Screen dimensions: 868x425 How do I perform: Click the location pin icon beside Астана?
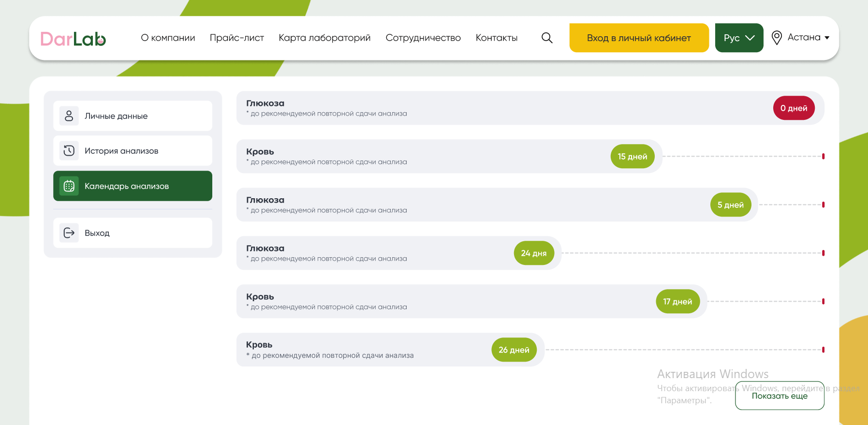click(777, 38)
